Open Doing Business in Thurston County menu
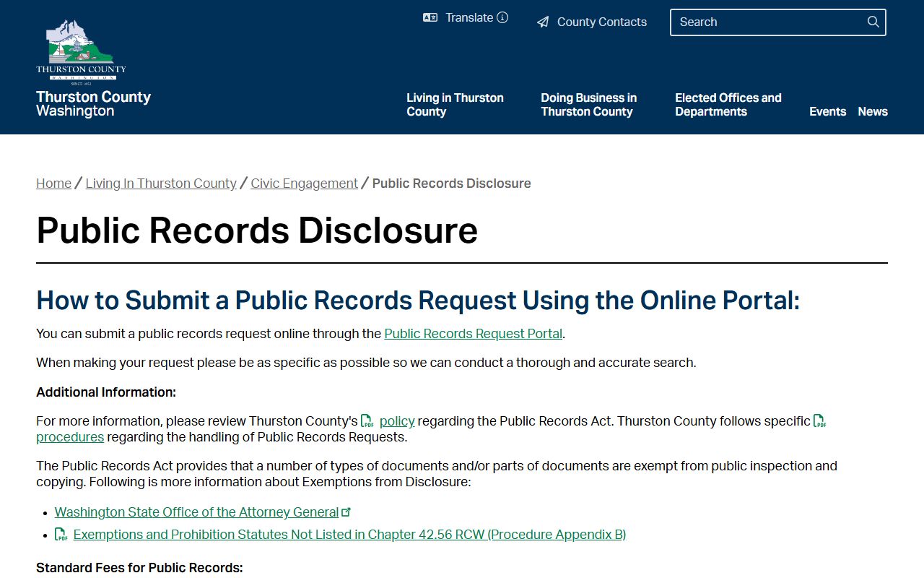Viewport: 924px width, 578px height. pyautogui.click(x=588, y=105)
